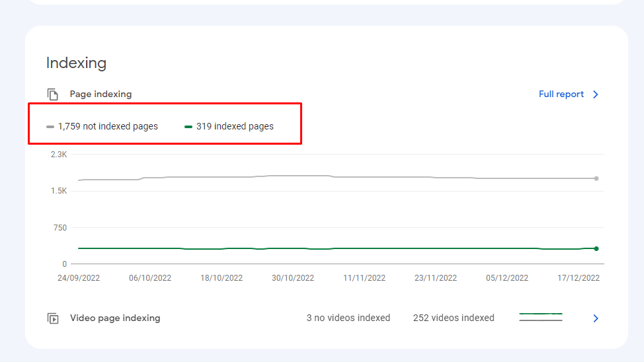Click the Full report chevron arrow

(596, 94)
